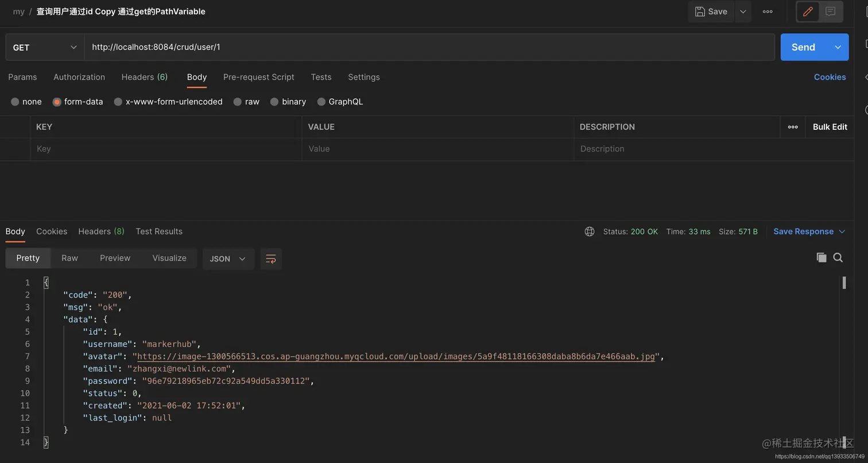The image size is (868, 463).
Task: Open the comments speech-bubble icon
Action: [x=830, y=11]
